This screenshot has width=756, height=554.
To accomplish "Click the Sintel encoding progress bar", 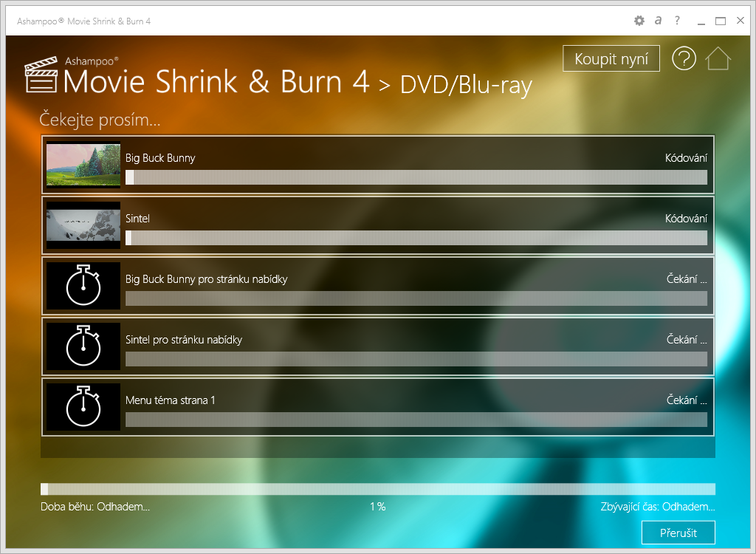I will pos(416,238).
